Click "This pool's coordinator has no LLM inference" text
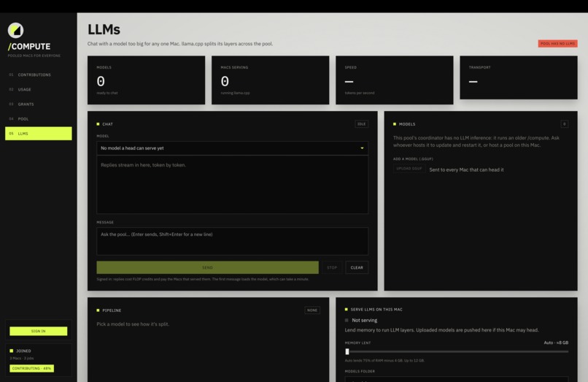 (476, 141)
